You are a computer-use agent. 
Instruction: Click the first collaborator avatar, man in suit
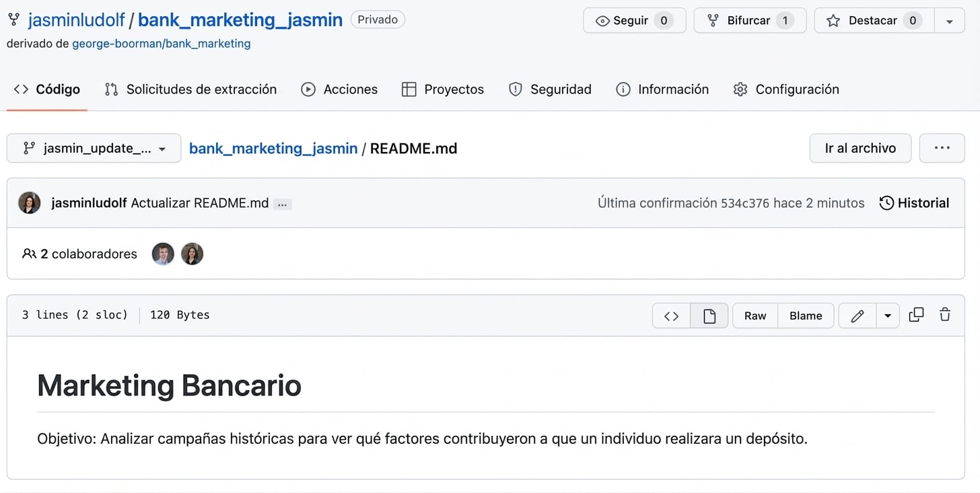click(x=163, y=254)
